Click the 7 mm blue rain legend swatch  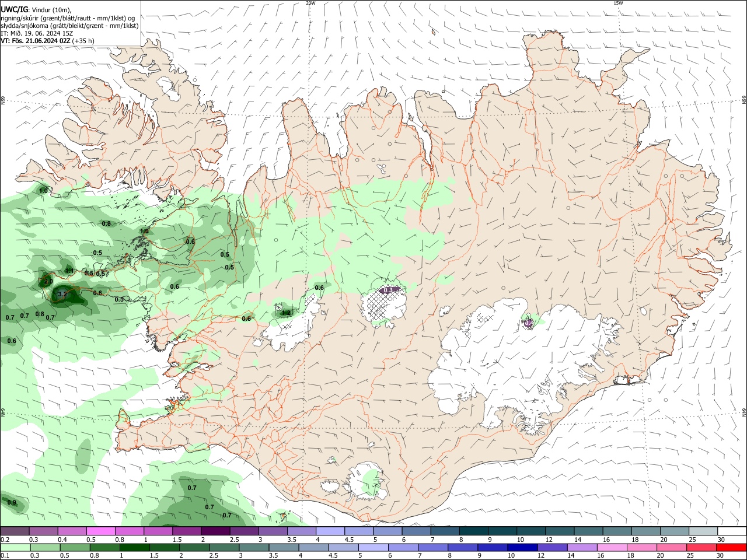click(x=434, y=547)
